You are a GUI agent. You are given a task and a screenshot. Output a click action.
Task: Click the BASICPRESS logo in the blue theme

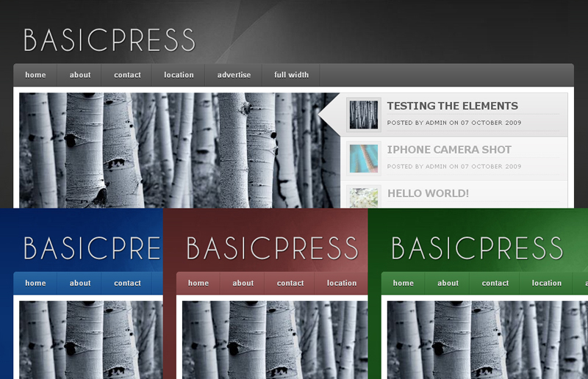tap(93, 248)
